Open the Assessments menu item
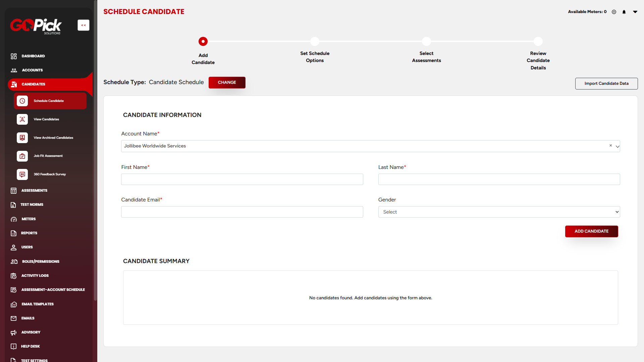 click(x=34, y=190)
